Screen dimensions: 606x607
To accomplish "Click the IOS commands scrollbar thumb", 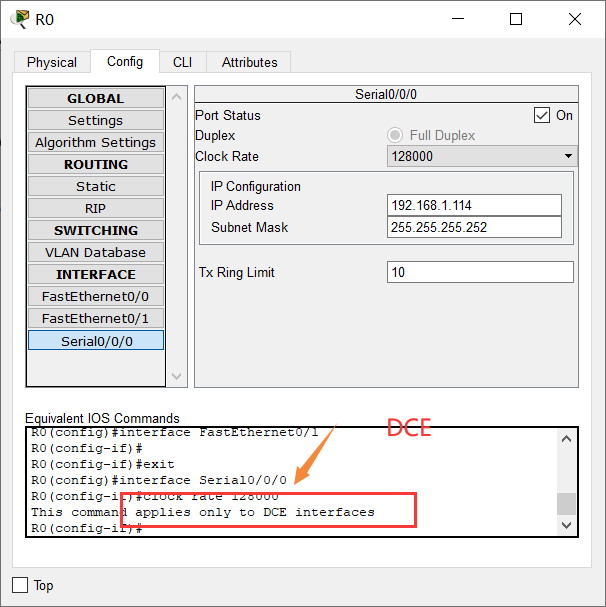I will click(x=567, y=504).
